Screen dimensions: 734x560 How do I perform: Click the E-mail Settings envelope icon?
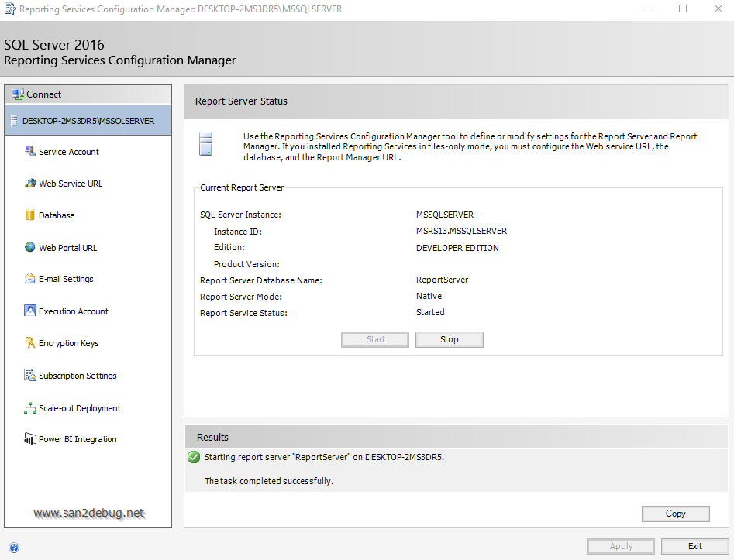click(30, 279)
